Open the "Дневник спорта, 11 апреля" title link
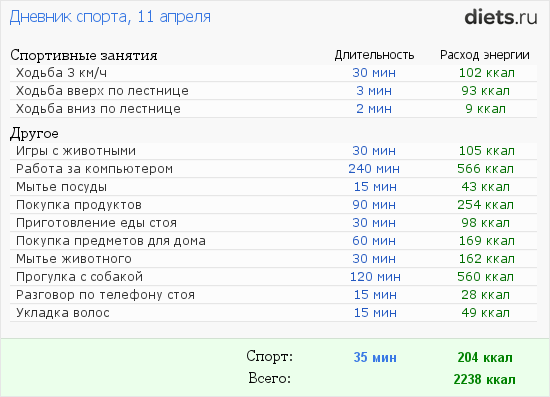 point(110,17)
